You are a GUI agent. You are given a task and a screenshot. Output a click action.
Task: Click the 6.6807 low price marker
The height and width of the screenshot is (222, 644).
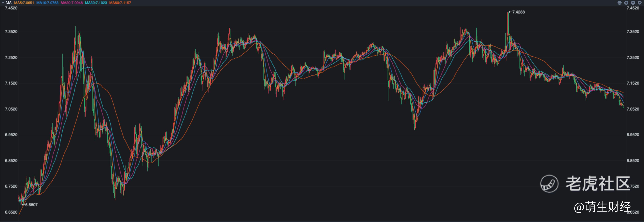click(31, 205)
